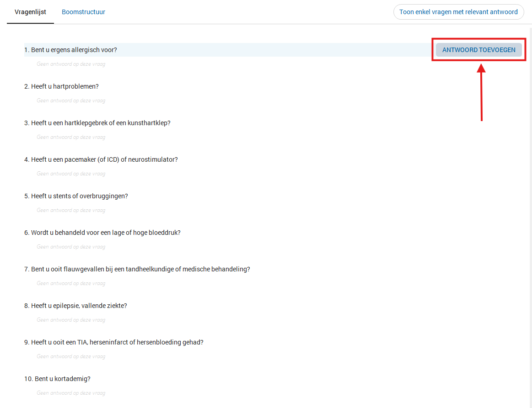Select question 1 about allergies

point(74,50)
